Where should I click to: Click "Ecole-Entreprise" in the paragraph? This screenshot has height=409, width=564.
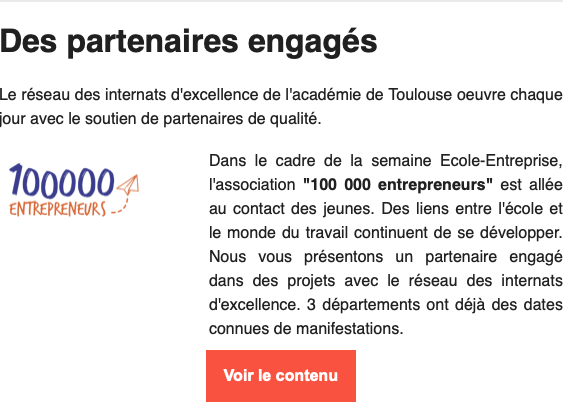click(501, 160)
